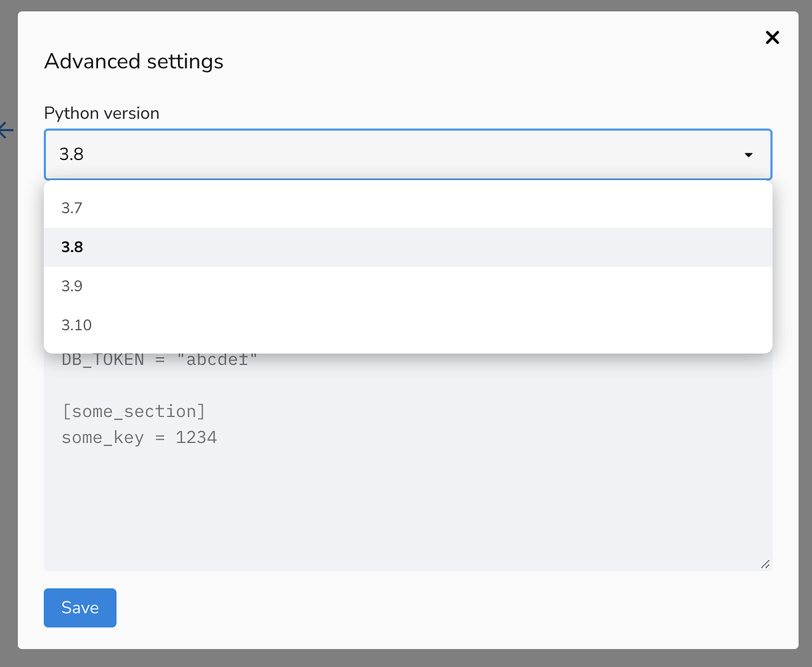Click the "Python version" field label
Screen dimensions: 812x667
pyautogui.click(x=101, y=113)
